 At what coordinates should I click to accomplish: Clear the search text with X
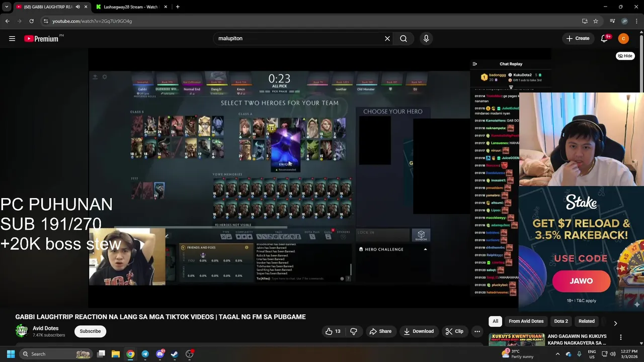tap(387, 38)
